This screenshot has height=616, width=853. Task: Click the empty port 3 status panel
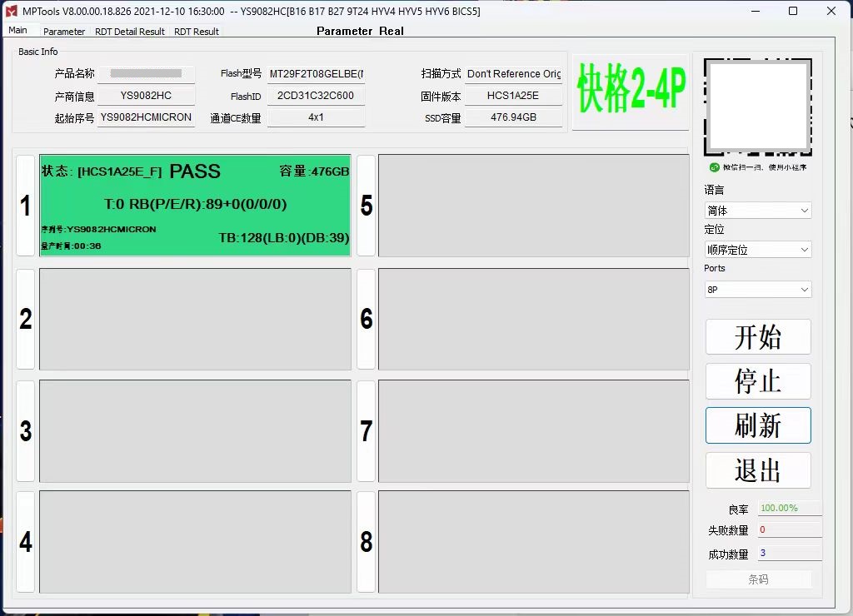pyautogui.click(x=195, y=430)
